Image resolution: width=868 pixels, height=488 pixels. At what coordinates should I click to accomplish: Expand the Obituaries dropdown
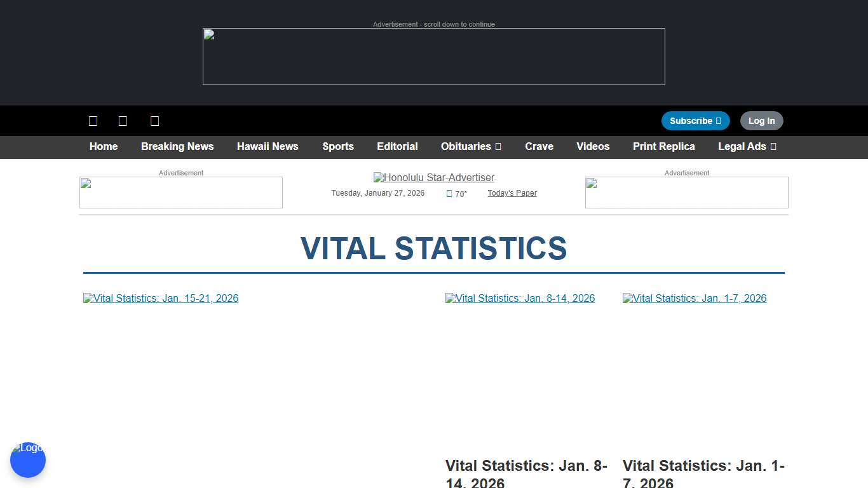pyautogui.click(x=471, y=147)
